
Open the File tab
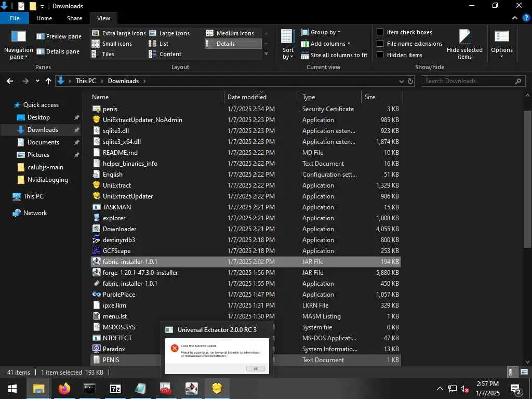pyautogui.click(x=14, y=18)
